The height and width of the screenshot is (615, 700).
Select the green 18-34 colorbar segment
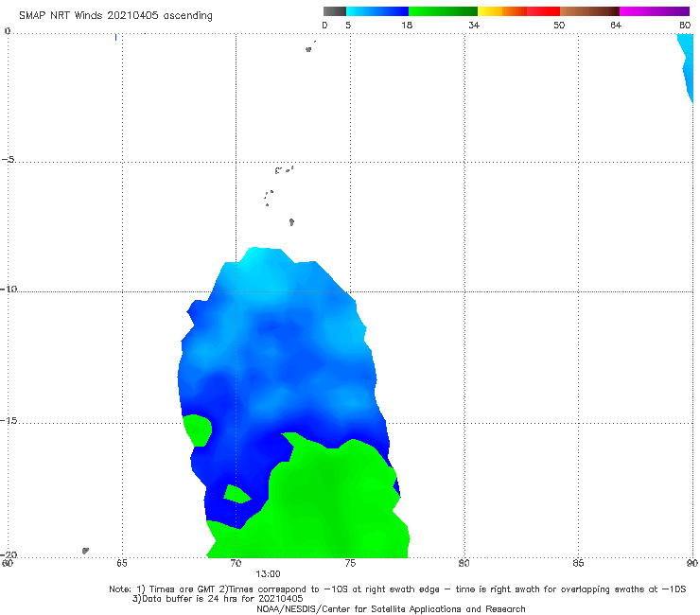click(x=443, y=11)
